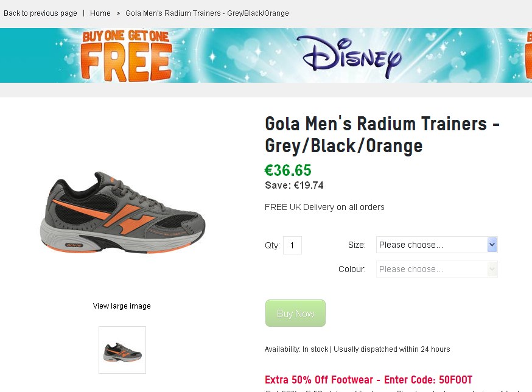Image resolution: width=532 pixels, height=392 pixels.
Task: Select the small trainer thumbnail image
Action: coord(122,350)
